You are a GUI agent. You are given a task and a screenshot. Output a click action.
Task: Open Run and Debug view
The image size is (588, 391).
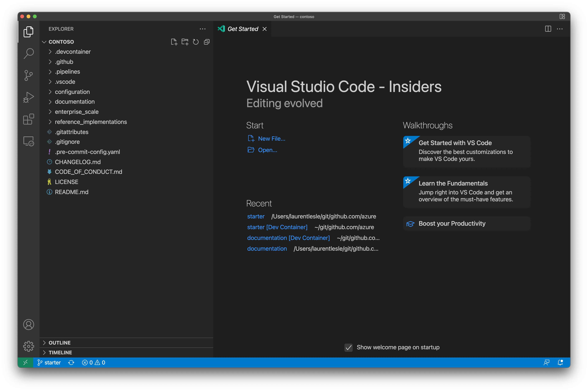pyautogui.click(x=28, y=97)
